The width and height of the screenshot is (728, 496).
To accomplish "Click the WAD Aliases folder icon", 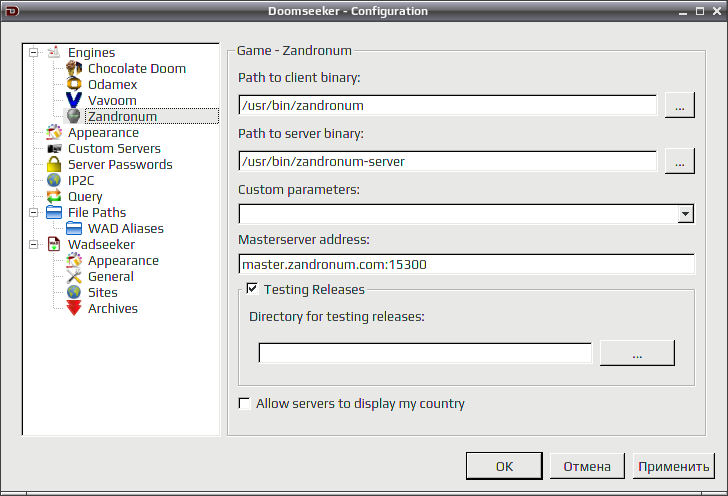I will 74,228.
